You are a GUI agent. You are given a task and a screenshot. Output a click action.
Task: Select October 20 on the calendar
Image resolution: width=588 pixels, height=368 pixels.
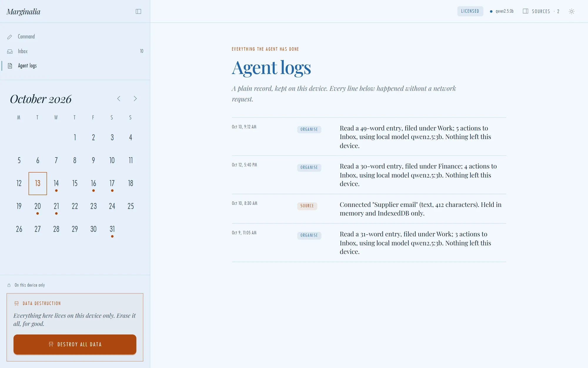[38, 206]
